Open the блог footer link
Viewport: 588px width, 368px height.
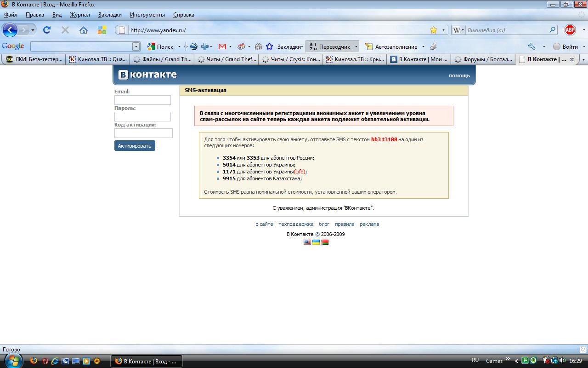tap(324, 224)
